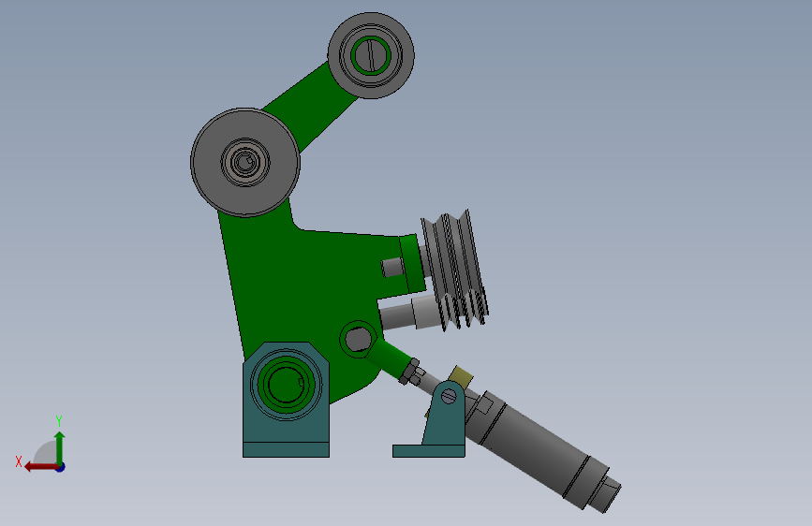Select the green ring inside the top roller
This screenshot has height=526, width=812.
pyautogui.click(x=371, y=55)
